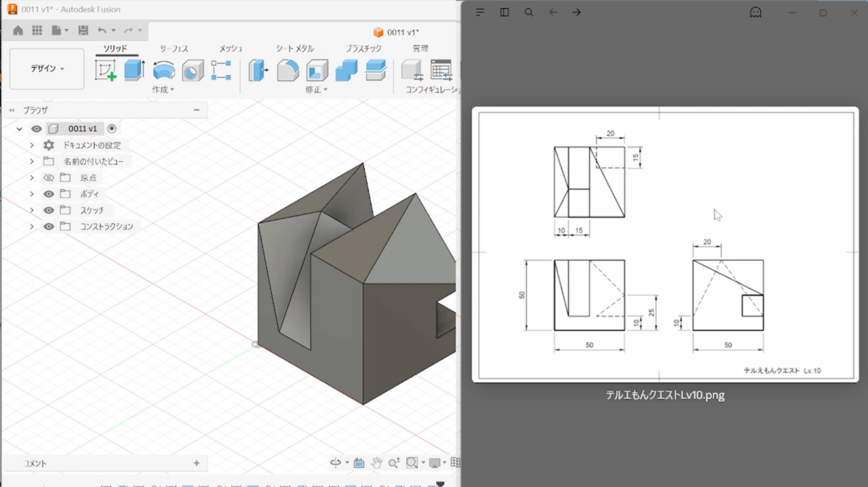868x487 pixels.
Task: Activate the 0011 v1 component radio button
Action: 112,129
